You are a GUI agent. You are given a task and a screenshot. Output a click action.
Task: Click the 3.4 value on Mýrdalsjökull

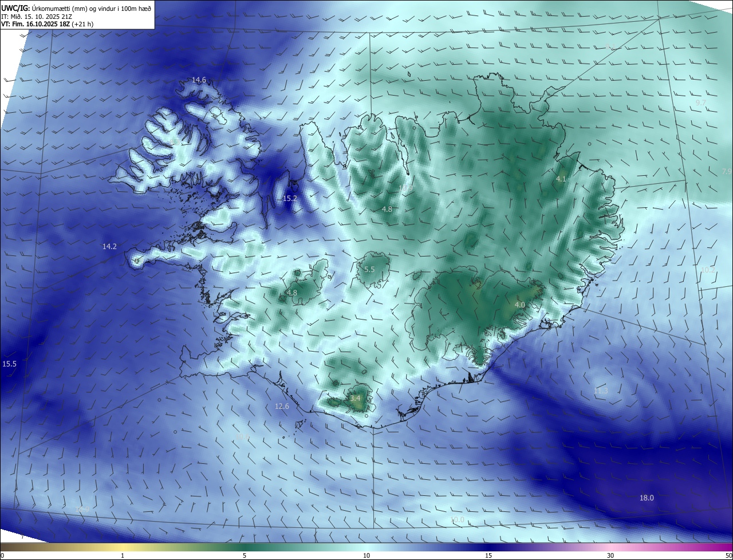tap(355, 398)
